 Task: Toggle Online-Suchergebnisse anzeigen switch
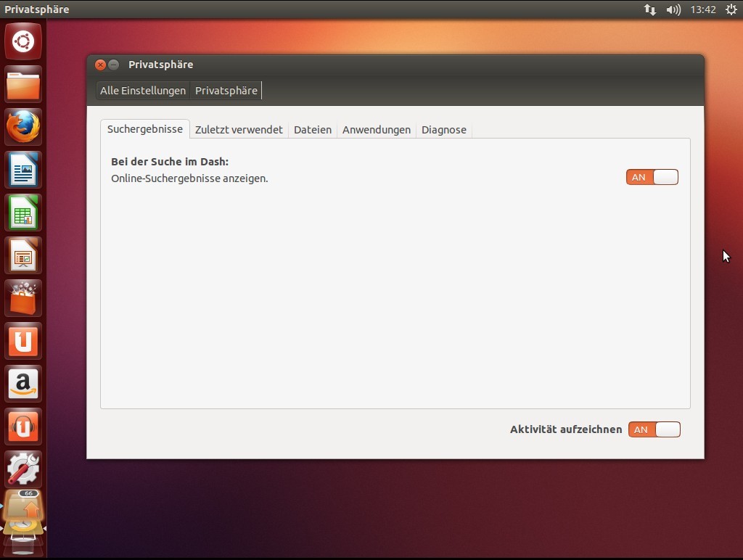652,177
